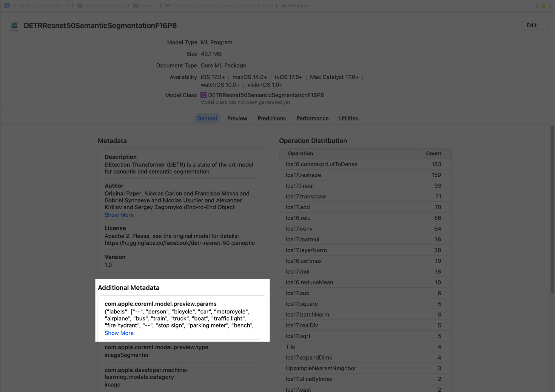
Task: Expand the Author text with Show More
Action: click(119, 215)
